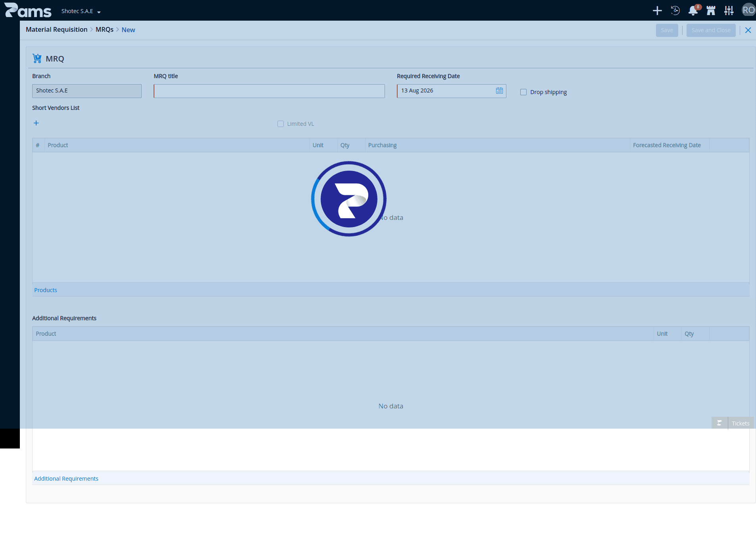
Task: Click the Save button
Action: click(x=667, y=30)
